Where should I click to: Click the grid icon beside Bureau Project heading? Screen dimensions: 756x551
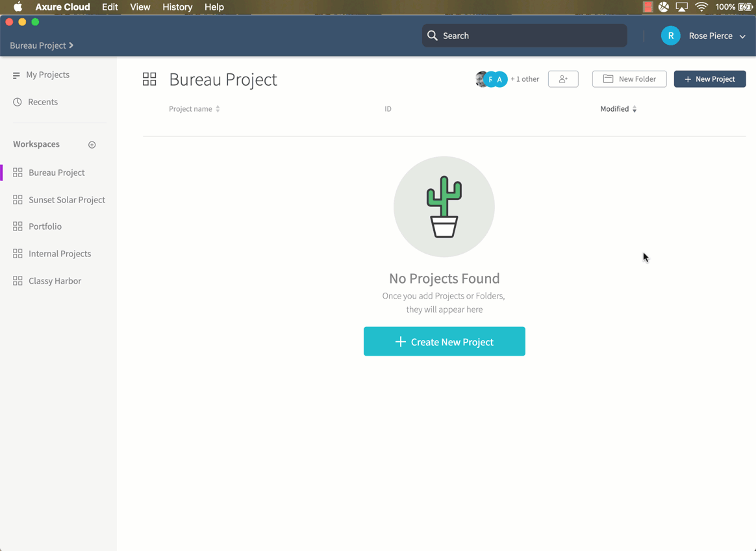(149, 79)
